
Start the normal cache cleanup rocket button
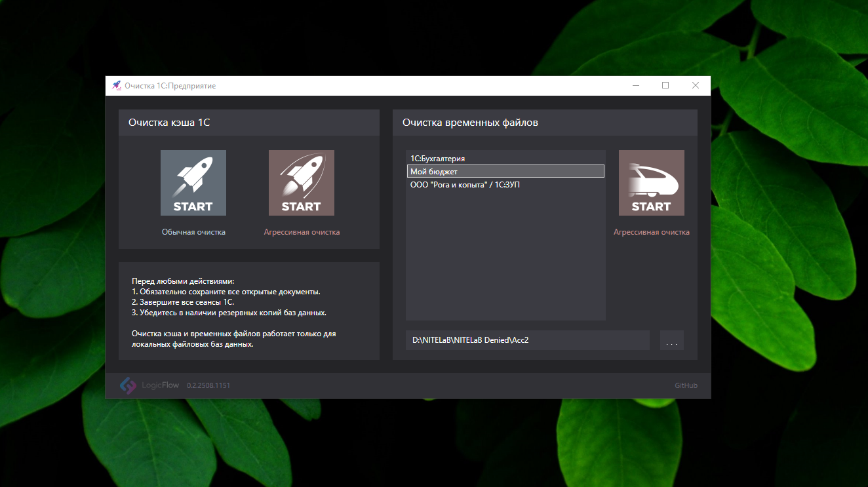pos(193,183)
